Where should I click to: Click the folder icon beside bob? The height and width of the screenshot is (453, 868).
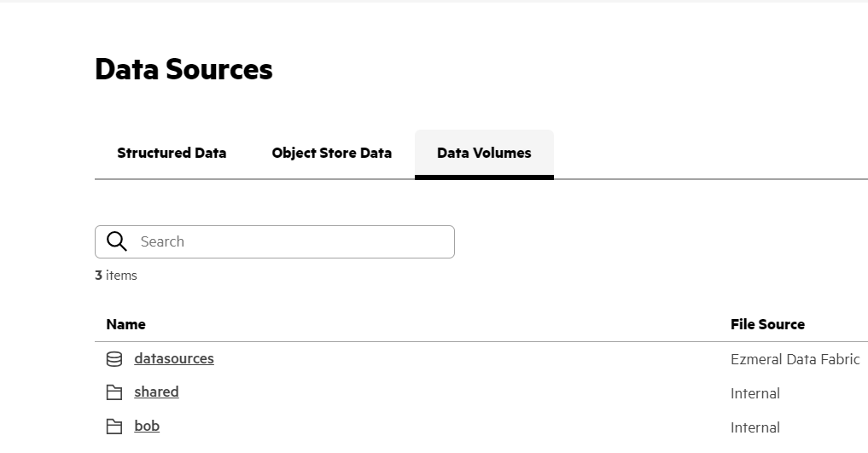coord(114,427)
